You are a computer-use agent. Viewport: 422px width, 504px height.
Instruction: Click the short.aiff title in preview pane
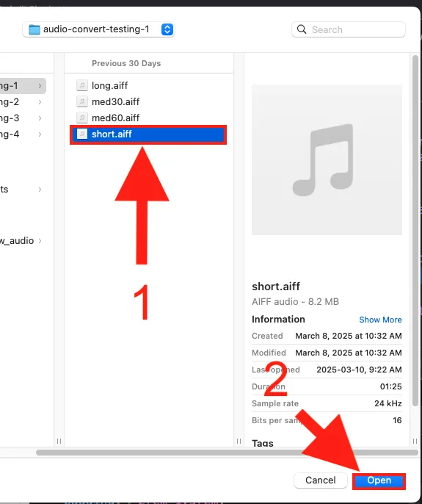276,286
